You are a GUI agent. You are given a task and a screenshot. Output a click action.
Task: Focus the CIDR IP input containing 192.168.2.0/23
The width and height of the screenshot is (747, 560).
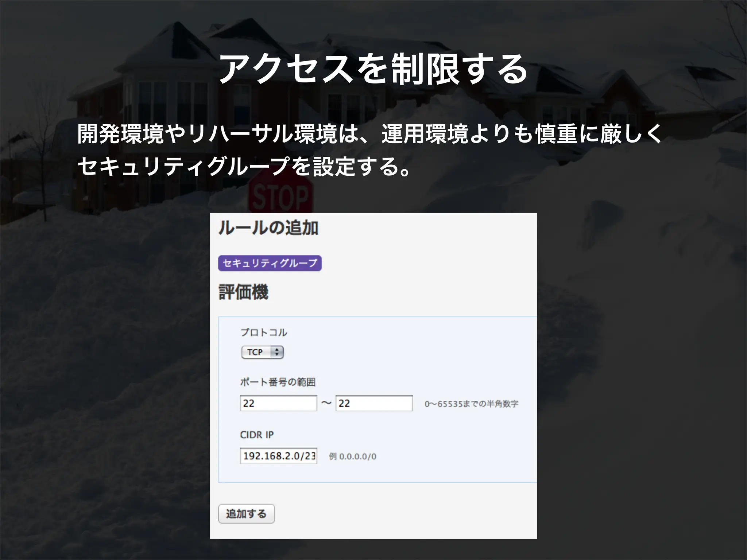(x=278, y=456)
